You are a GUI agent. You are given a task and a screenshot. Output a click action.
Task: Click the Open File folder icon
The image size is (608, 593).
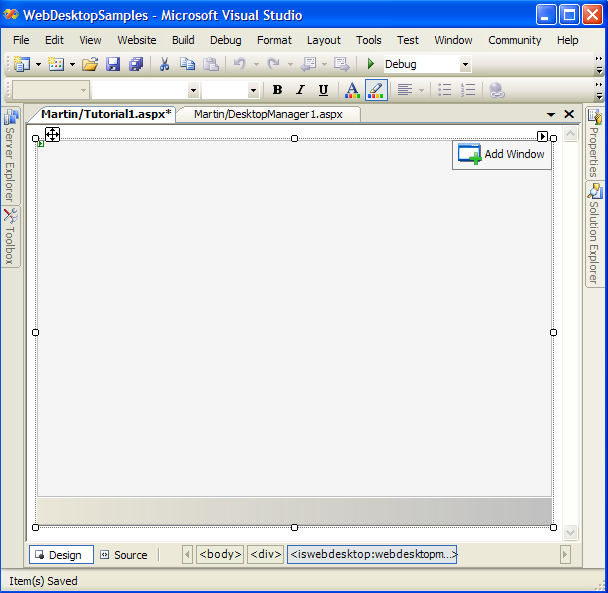click(x=90, y=64)
